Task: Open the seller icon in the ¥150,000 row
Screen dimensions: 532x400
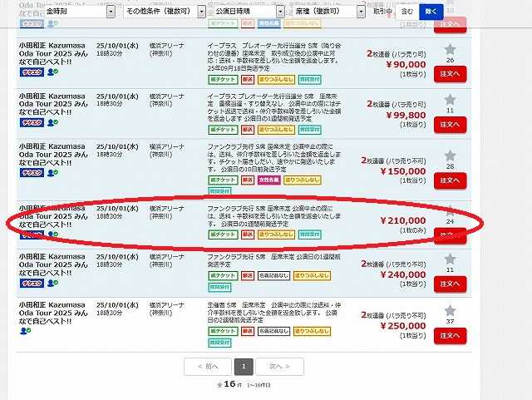Action: pyautogui.click(x=52, y=172)
